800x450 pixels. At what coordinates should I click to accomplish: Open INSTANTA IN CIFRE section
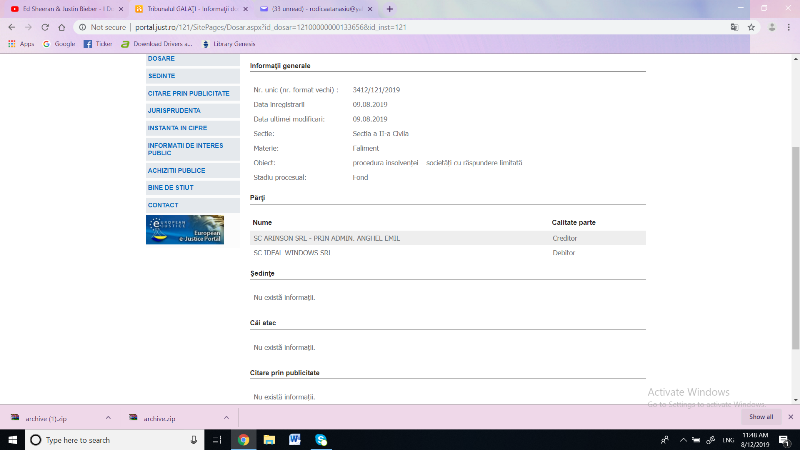192,128
